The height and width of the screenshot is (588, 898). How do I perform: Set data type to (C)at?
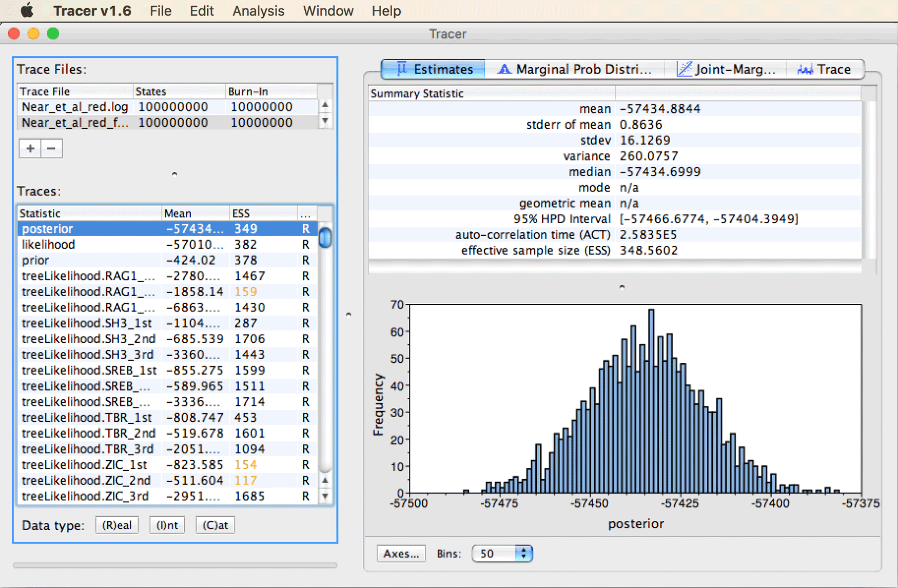click(x=216, y=525)
